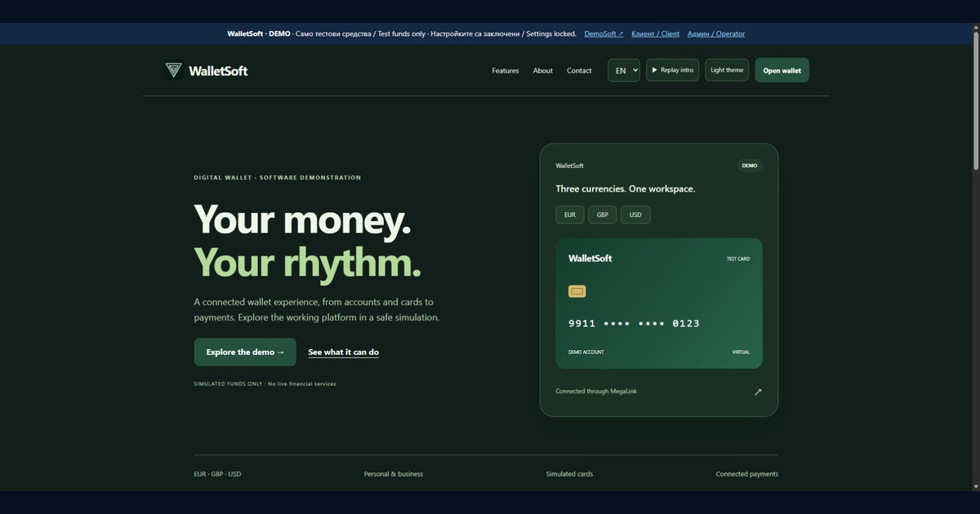Click Explore the demo button
The image size is (980, 514).
pyautogui.click(x=245, y=352)
